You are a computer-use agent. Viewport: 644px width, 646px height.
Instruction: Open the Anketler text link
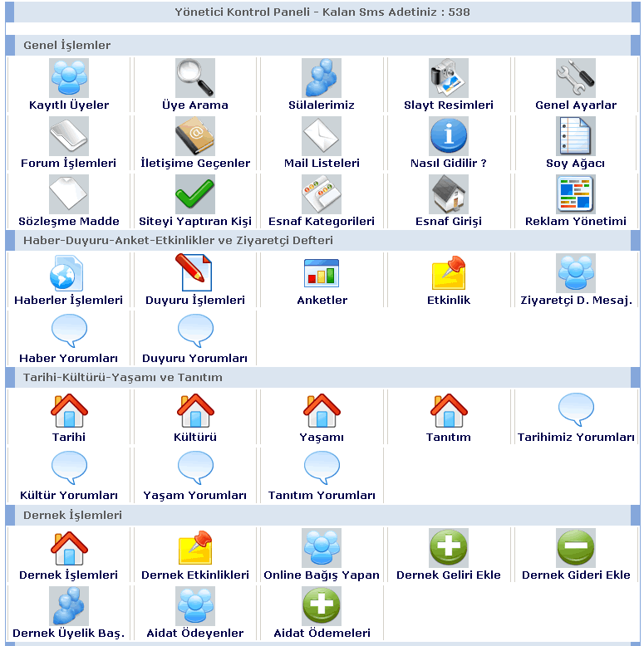click(322, 300)
